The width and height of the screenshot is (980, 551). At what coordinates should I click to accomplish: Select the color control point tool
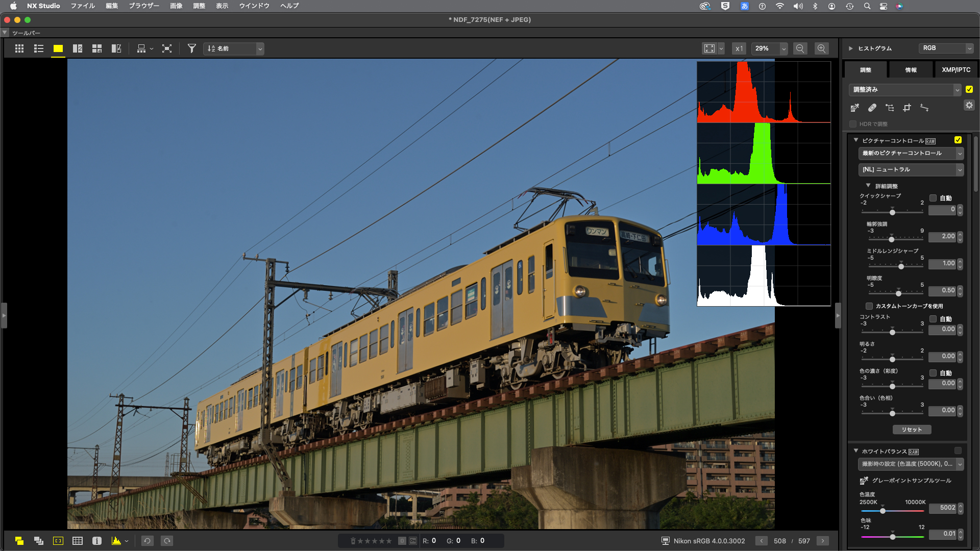point(890,108)
